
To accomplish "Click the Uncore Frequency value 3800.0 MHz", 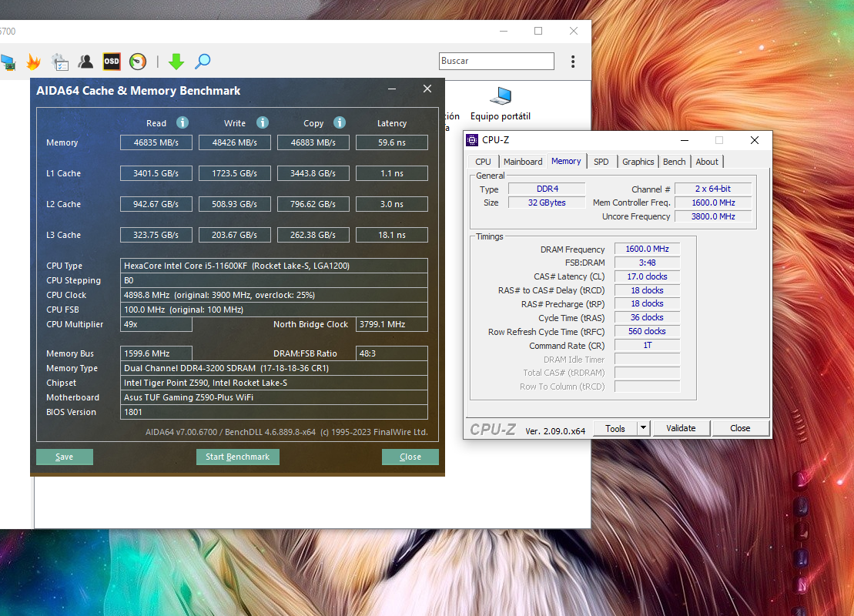I will (714, 217).
